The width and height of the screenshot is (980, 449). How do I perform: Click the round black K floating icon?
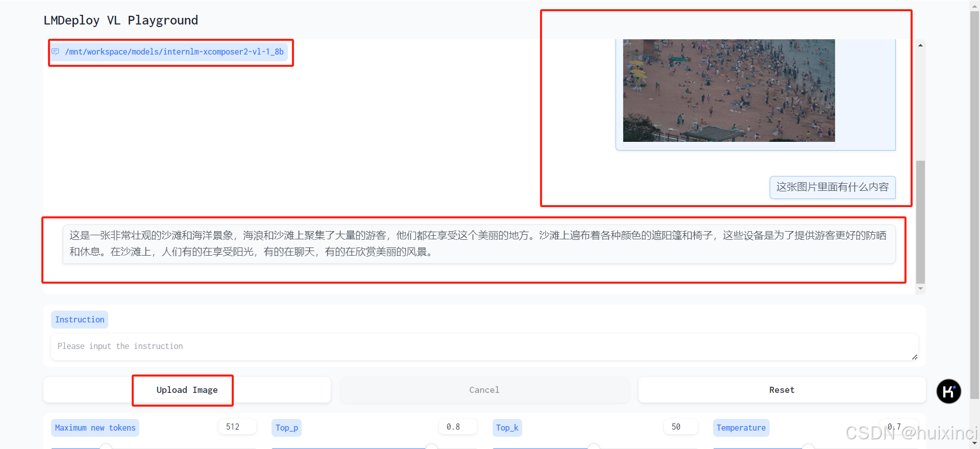click(x=948, y=391)
